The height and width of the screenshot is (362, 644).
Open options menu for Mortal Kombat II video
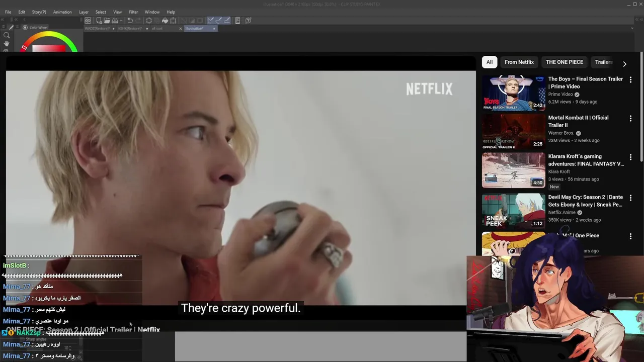coord(630,119)
